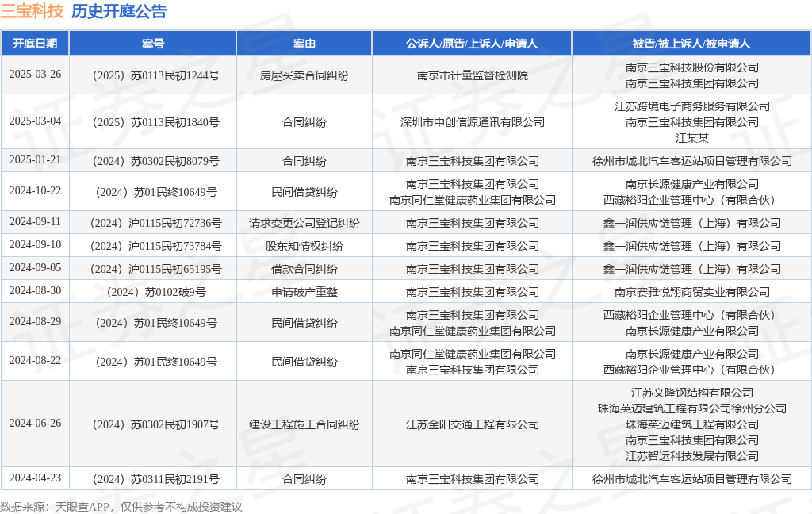Image resolution: width=812 pixels, height=514 pixels.
Task: Select the date cell '2024-08-29'
Action: tap(35, 322)
